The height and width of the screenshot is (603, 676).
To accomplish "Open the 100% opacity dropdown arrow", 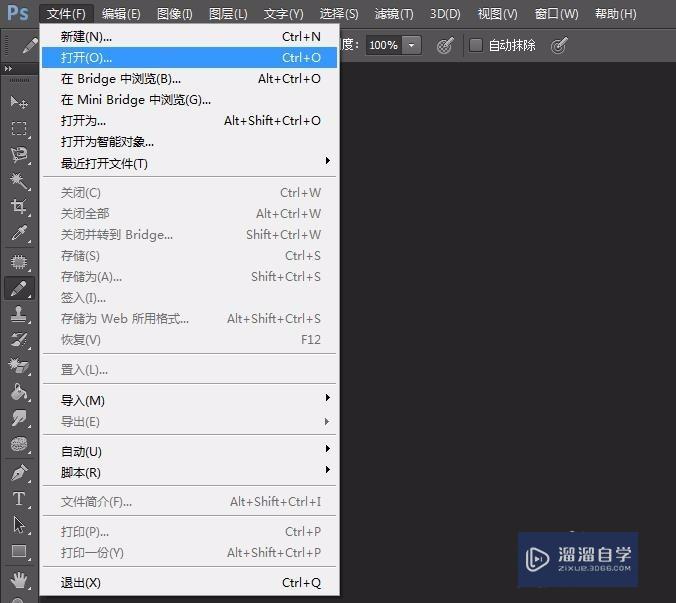I will coord(412,45).
